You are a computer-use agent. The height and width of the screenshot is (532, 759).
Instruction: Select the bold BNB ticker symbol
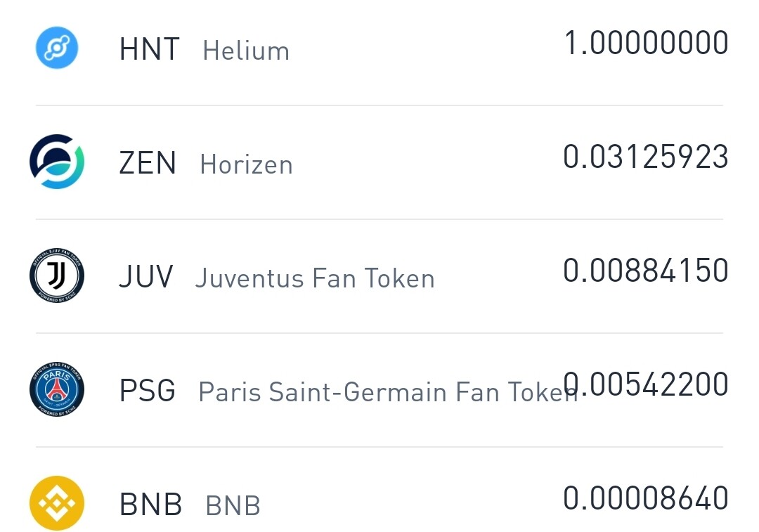pos(150,504)
